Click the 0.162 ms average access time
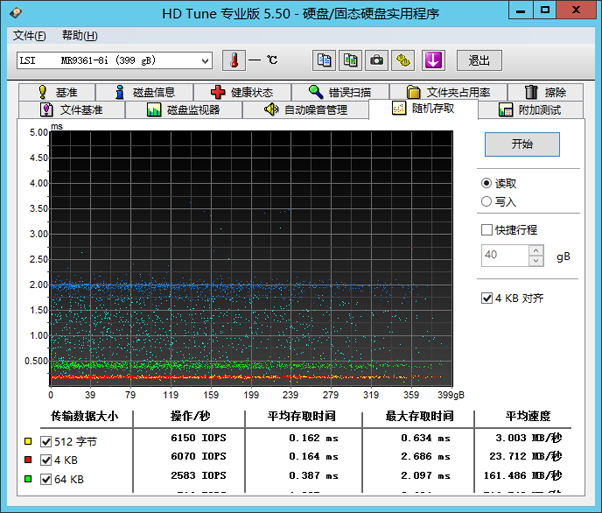The height and width of the screenshot is (513, 602). (313, 438)
